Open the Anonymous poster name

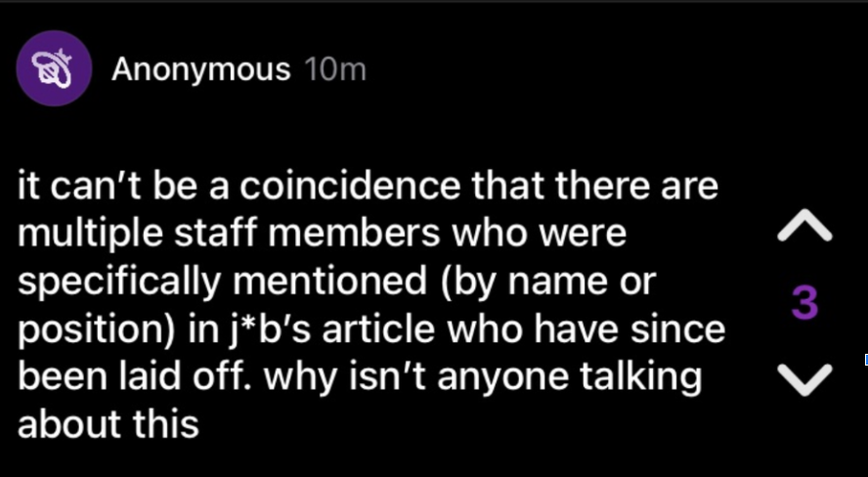(200, 69)
